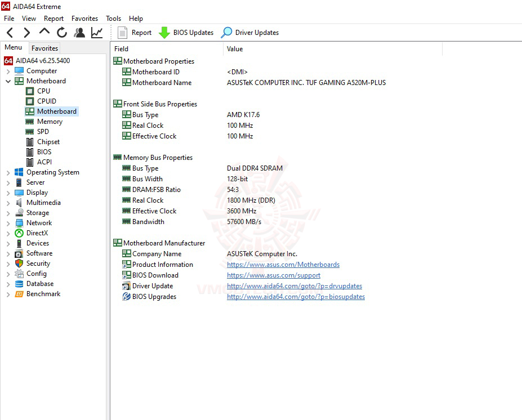Click the Computer monitor icon in the tree
522x420 pixels.
[19, 71]
